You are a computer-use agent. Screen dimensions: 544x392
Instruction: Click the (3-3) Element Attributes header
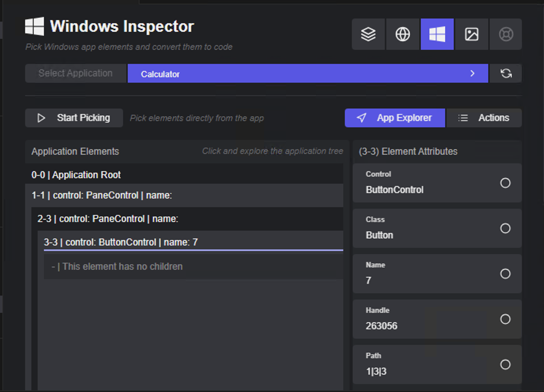(408, 152)
